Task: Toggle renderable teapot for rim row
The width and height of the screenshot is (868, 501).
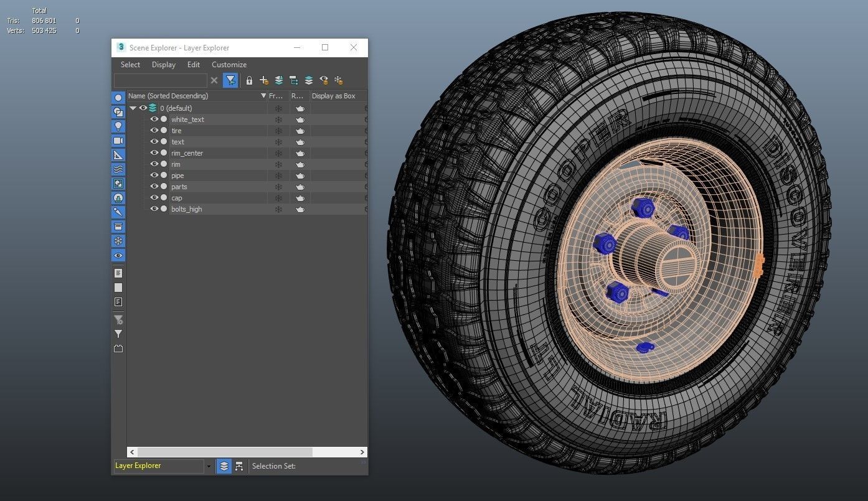Action: [x=300, y=164]
